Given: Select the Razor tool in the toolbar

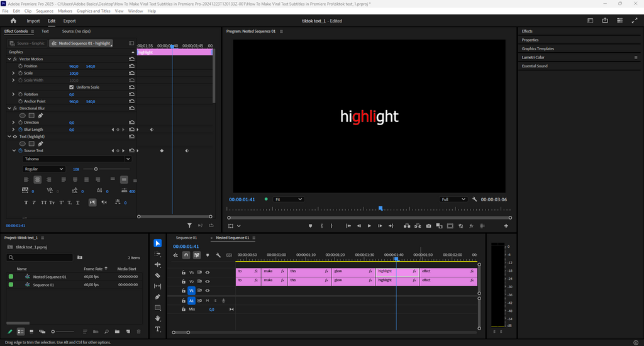Looking at the screenshot, I should (157, 276).
